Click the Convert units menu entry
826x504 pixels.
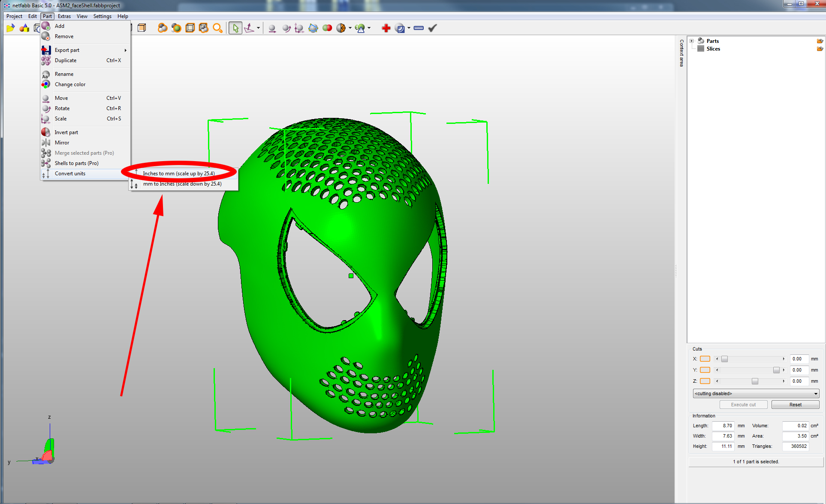pos(85,174)
